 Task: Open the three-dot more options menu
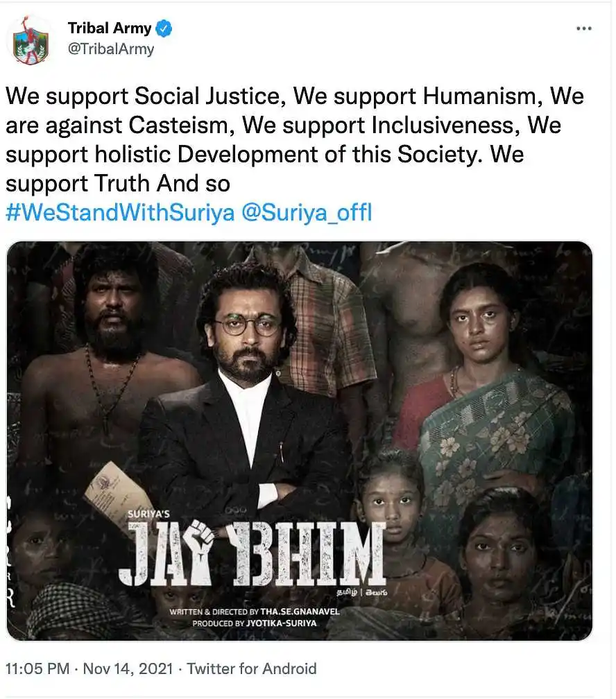click(x=583, y=28)
